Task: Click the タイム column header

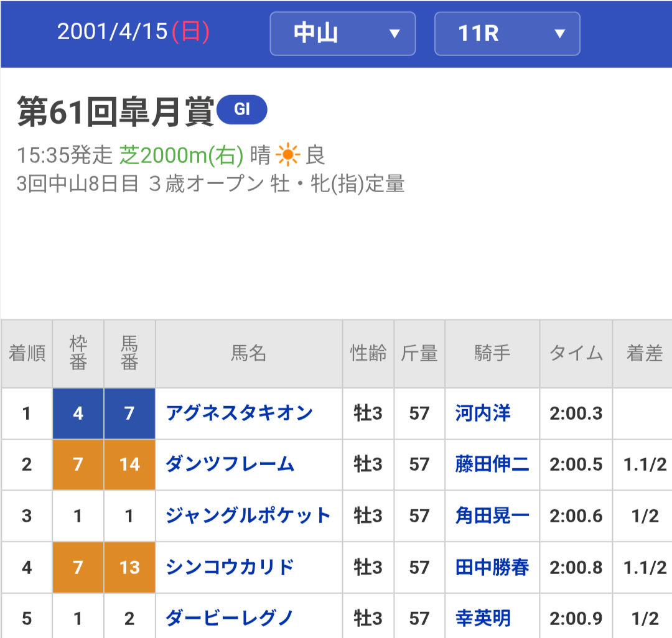Action: click(576, 354)
